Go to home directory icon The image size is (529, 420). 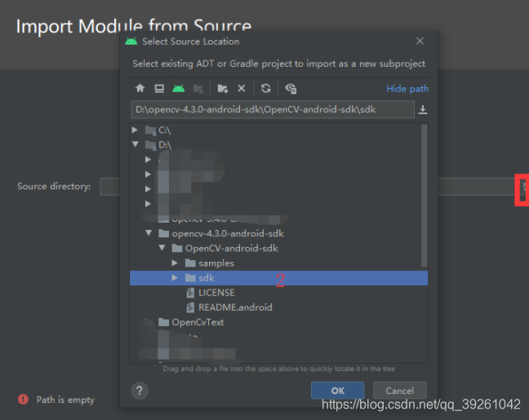click(x=140, y=89)
